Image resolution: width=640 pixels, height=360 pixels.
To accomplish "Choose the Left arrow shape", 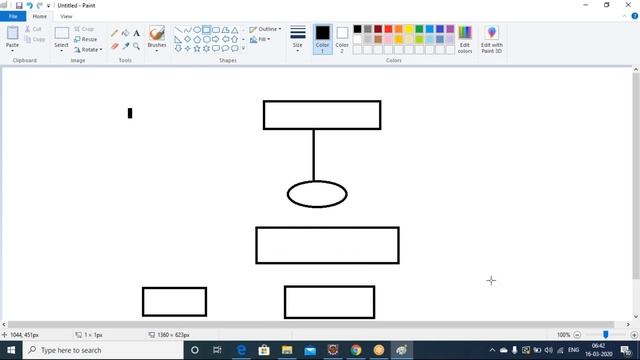I will [x=225, y=39].
